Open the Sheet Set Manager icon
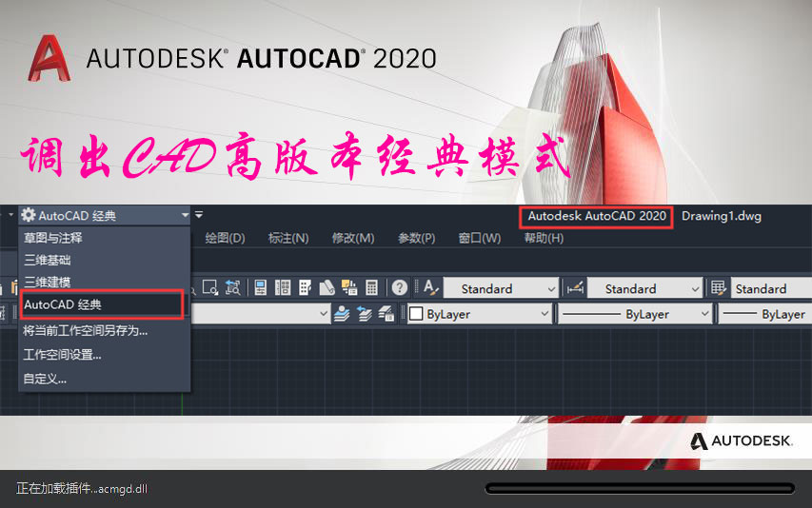 327,287
